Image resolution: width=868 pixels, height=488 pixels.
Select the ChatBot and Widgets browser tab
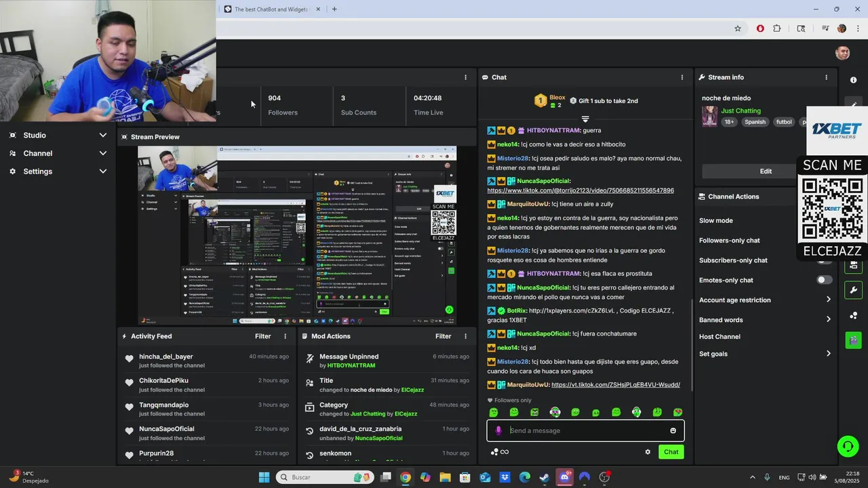click(271, 9)
